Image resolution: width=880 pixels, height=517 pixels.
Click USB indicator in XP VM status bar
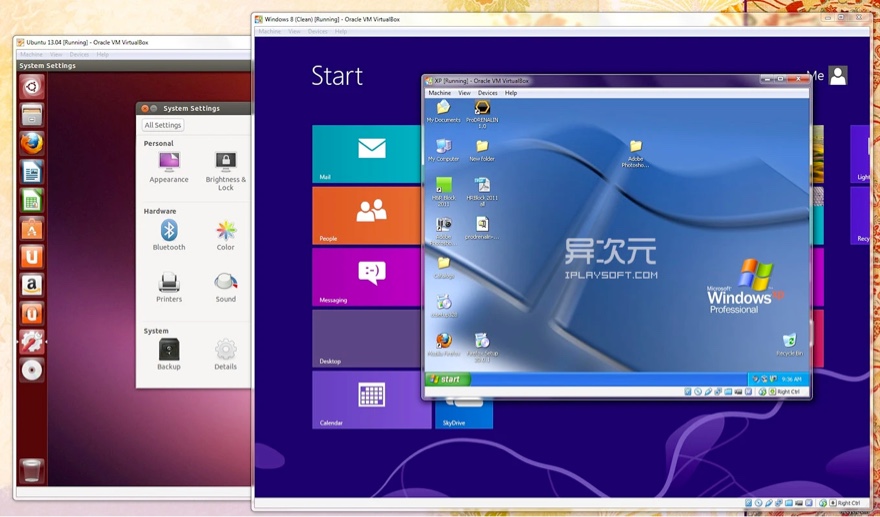(708, 392)
